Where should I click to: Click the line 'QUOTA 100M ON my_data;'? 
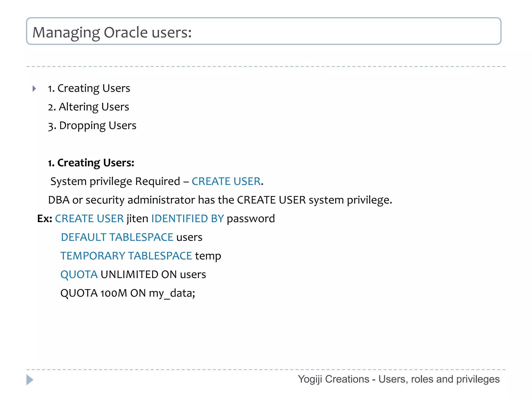pyautogui.click(x=128, y=293)
